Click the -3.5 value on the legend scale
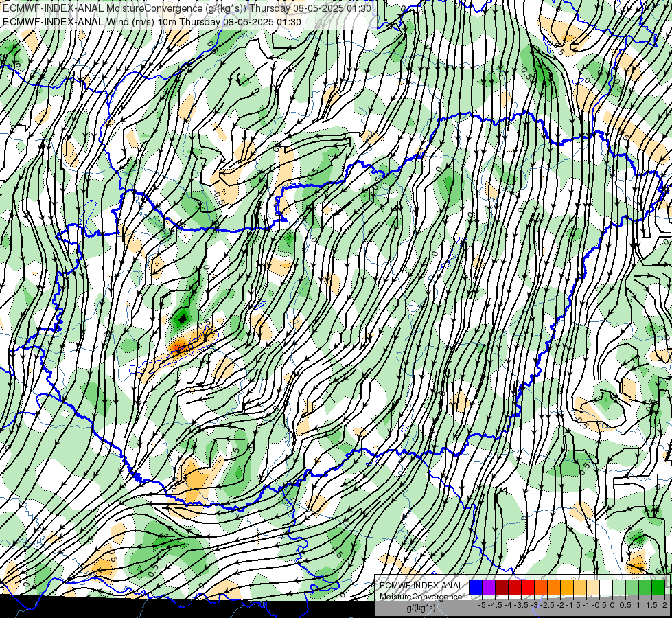672x618 pixels. pos(521,605)
